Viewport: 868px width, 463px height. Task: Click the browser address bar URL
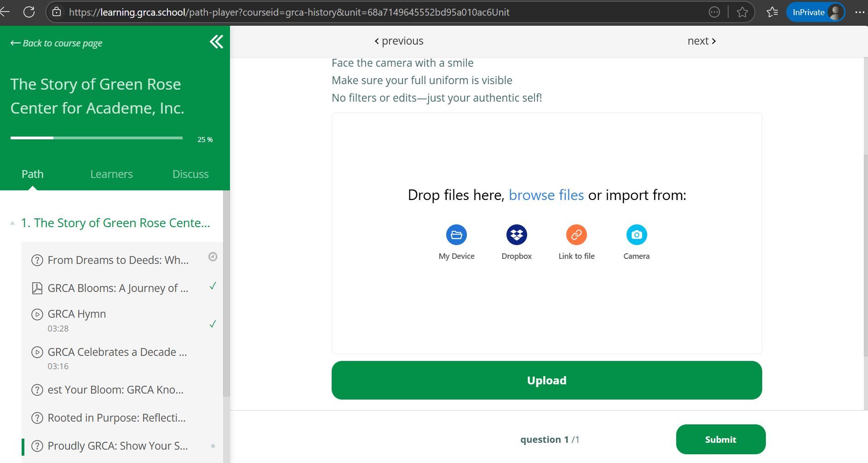pyautogui.click(x=289, y=12)
